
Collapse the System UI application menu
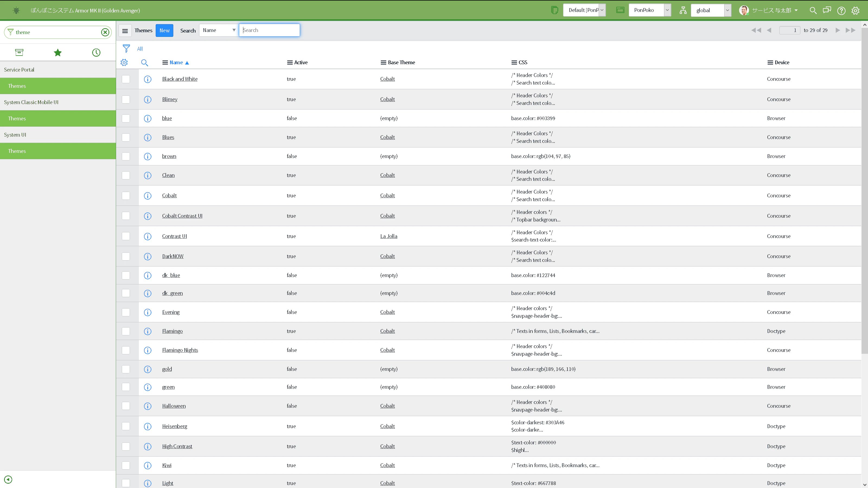58,135
